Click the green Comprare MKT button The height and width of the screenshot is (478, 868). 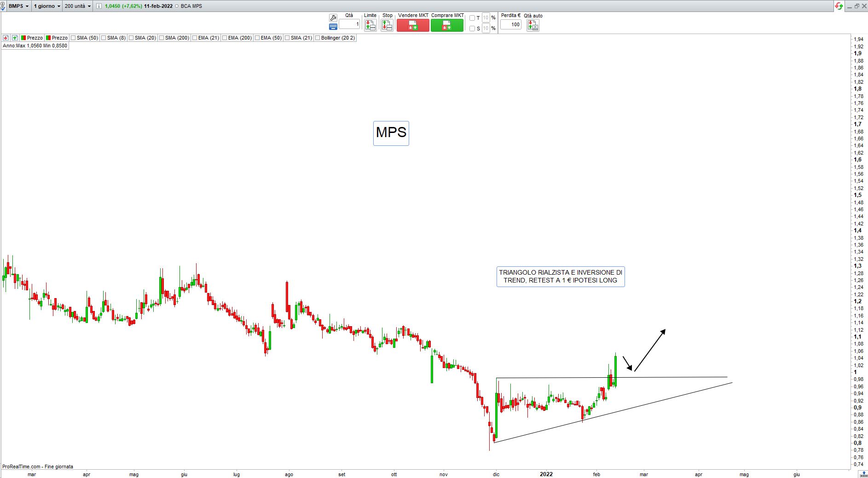click(x=447, y=25)
